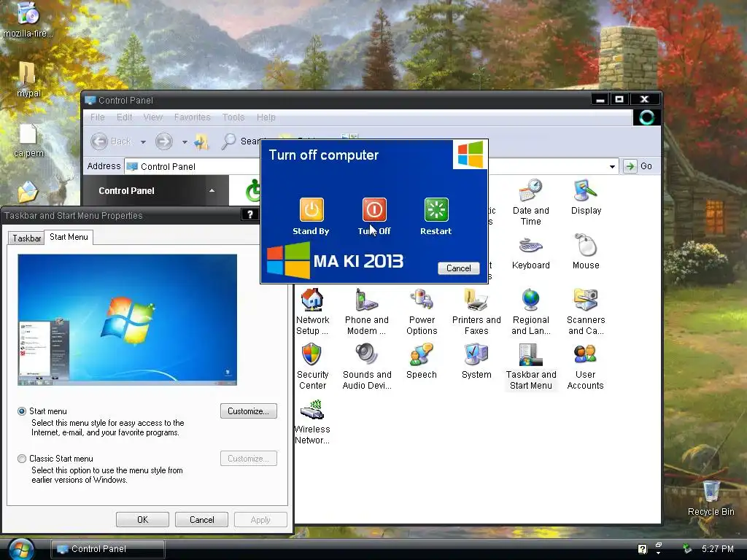Screen dimensions: 747x560
Task: Click the Start menu preview image
Action: pyautogui.click(x=127, y=319)
